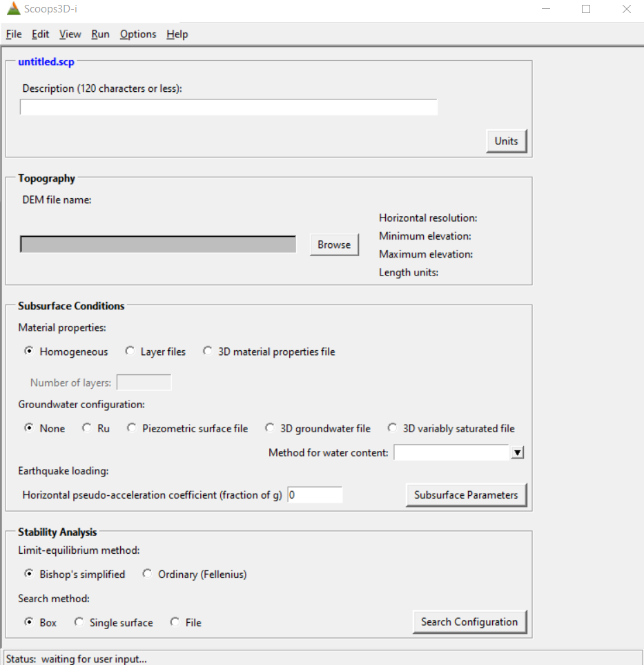644x665 pixels.
Task: Close the Scoops3D-i window
Action: tap(627, 9)
